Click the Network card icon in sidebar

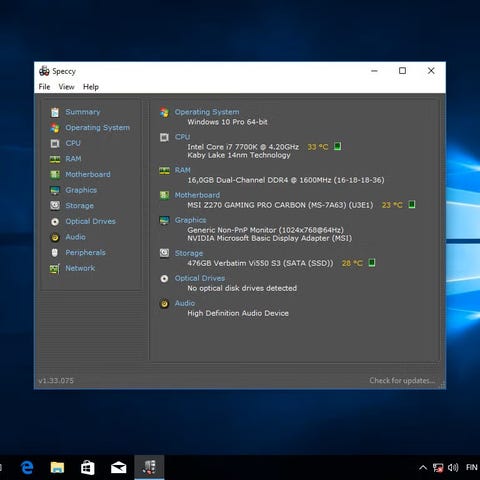pos(55,269)
